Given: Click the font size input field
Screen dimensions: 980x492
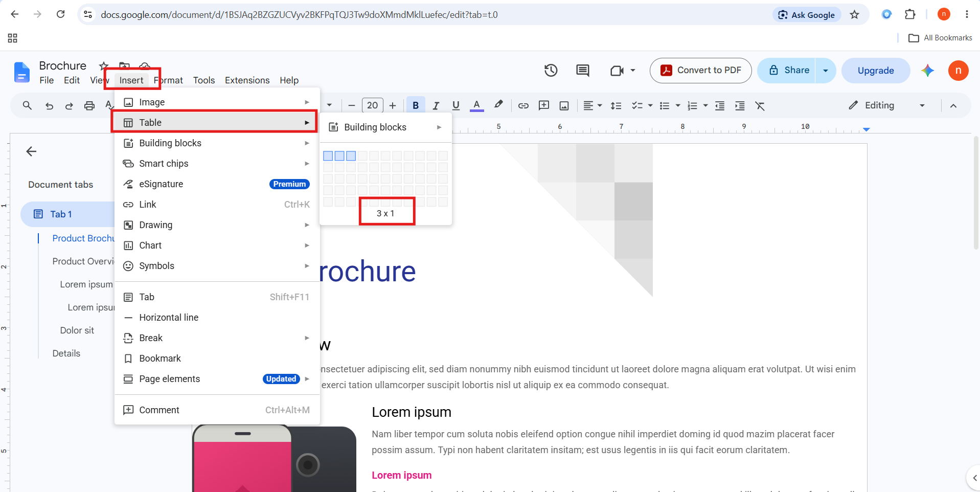Looking at the screenshot, I should click(x=372, y=105).
